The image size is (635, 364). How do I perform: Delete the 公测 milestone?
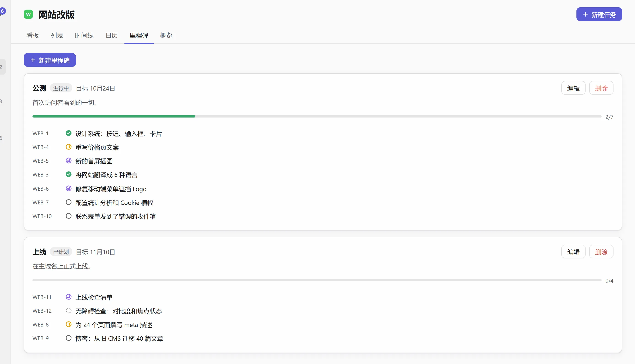601,88
